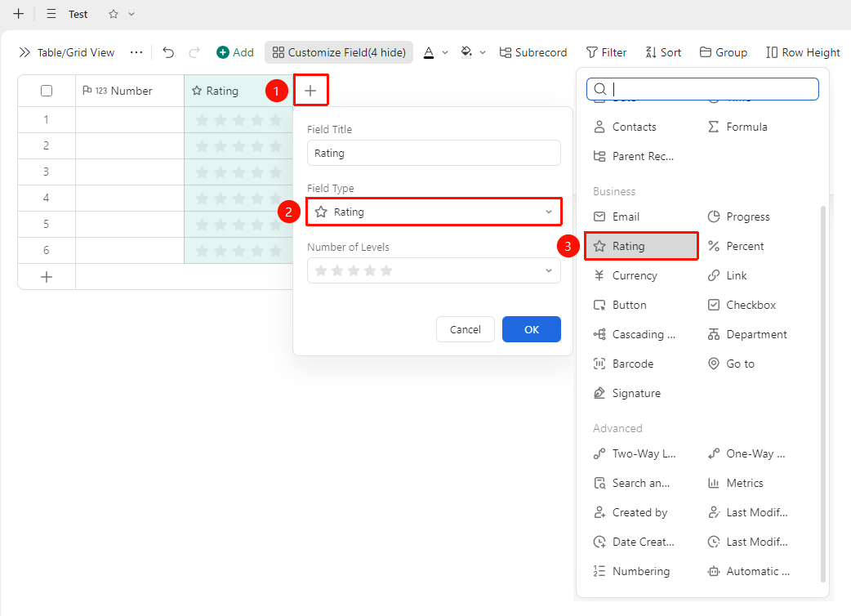Image resolution: width=851 pixels, height=616 pixels.
Task: Click the fill color bucket icon
Action: [x=466, y=52]
